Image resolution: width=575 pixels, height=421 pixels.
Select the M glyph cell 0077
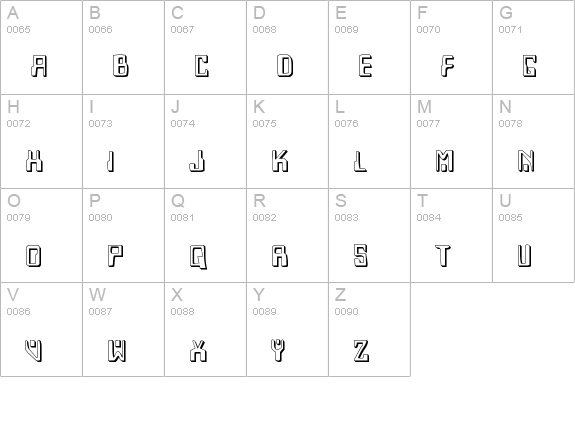451,142
